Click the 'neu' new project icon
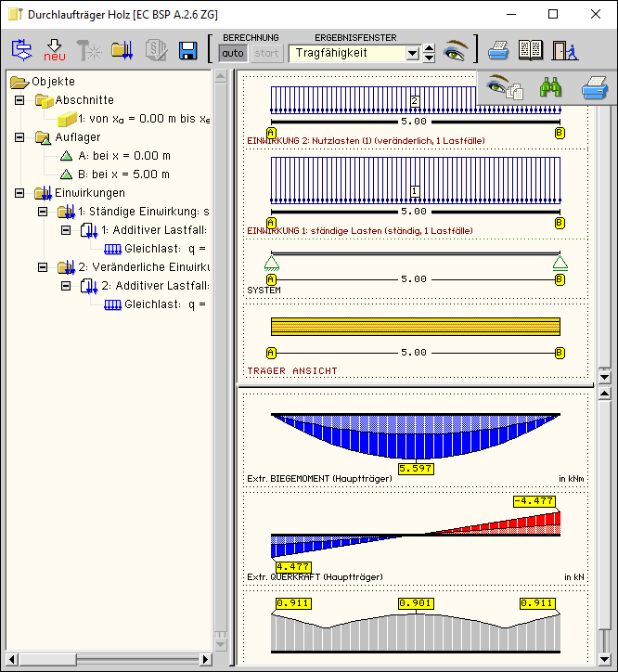Screen dimensions: 618x672 pyautogui.click(x=55, y=50)
